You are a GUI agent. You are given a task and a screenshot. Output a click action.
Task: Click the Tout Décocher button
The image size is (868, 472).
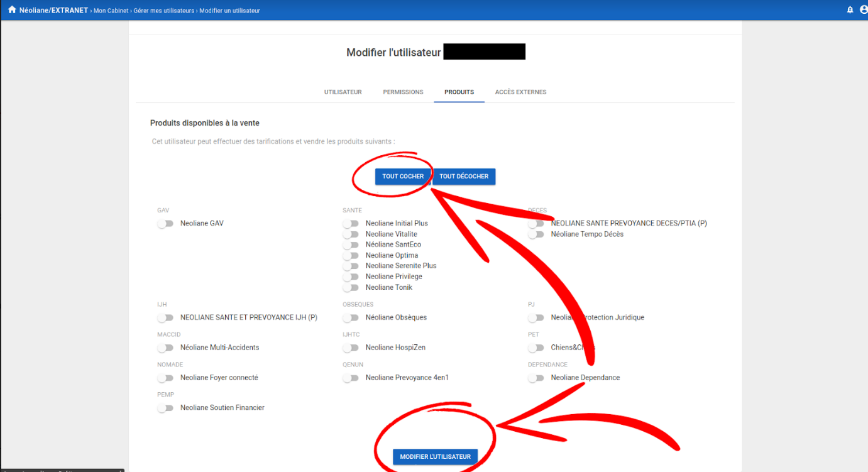464,177
